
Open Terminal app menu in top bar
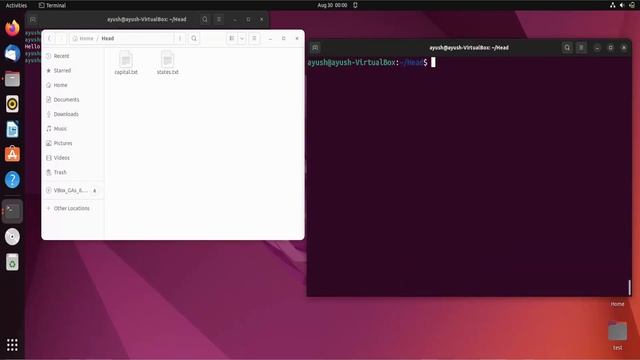point(52,5)
